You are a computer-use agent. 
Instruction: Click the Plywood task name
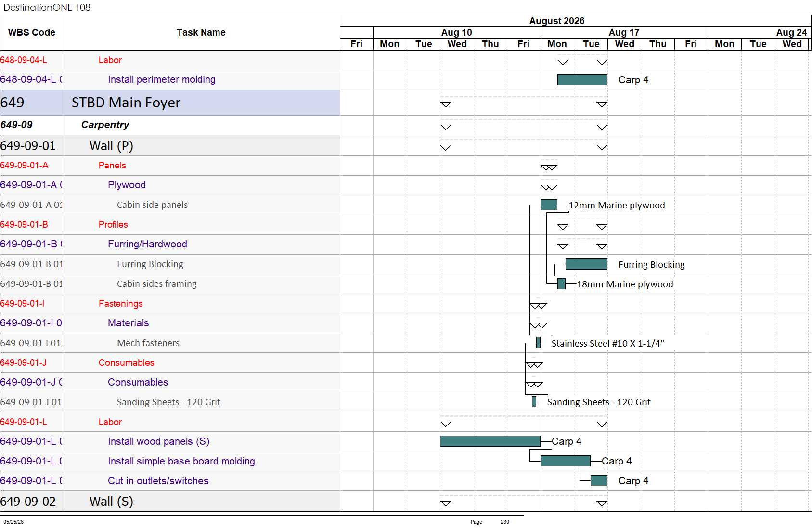pos(127,185)
